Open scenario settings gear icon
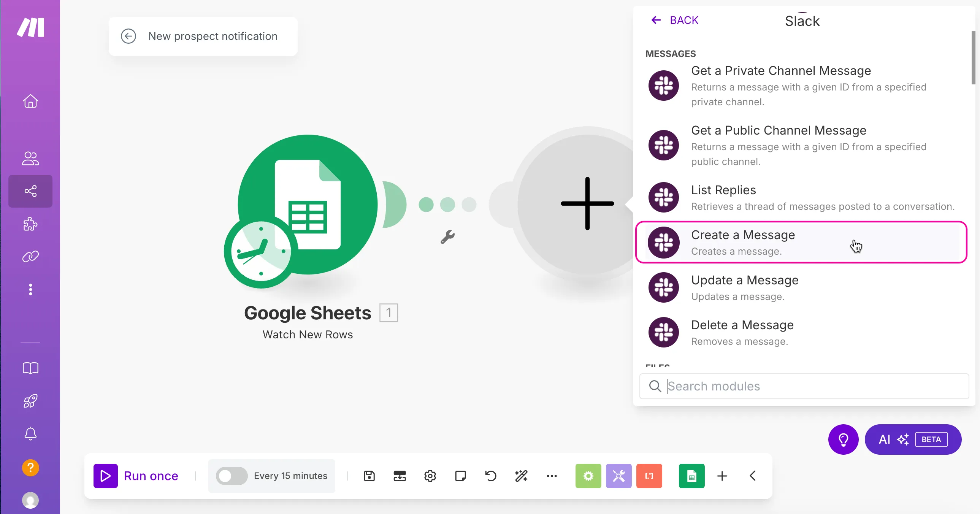This screenshot has height=514, width=980. coord(430,476)
